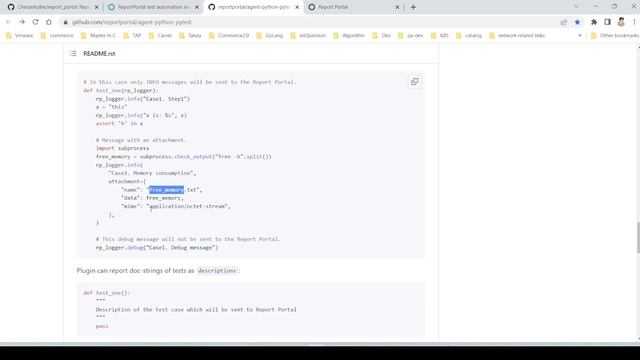640x360 pixels.
Task: Open a new browser tab
Action: pyautogui.click(x=413, y=7)
